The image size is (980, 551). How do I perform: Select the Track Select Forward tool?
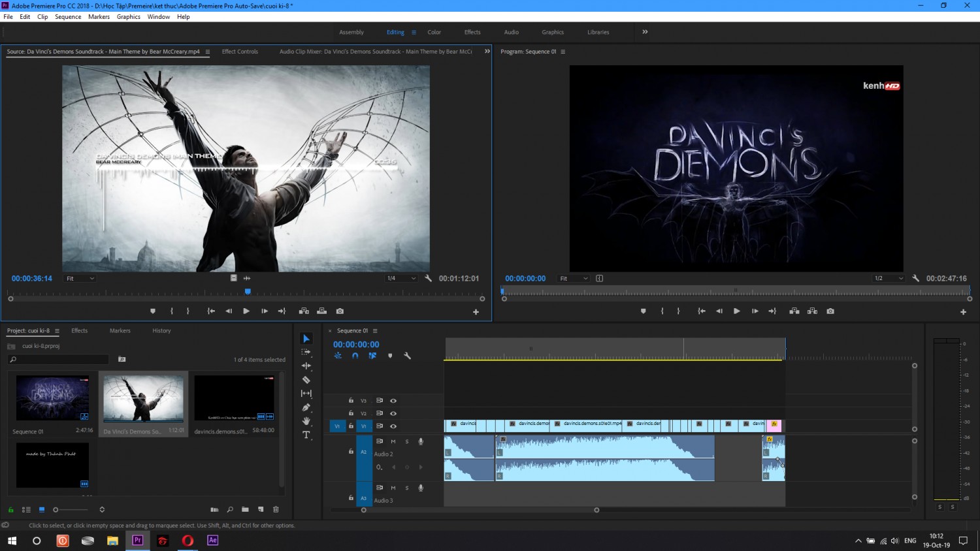[x=306, y=352]
